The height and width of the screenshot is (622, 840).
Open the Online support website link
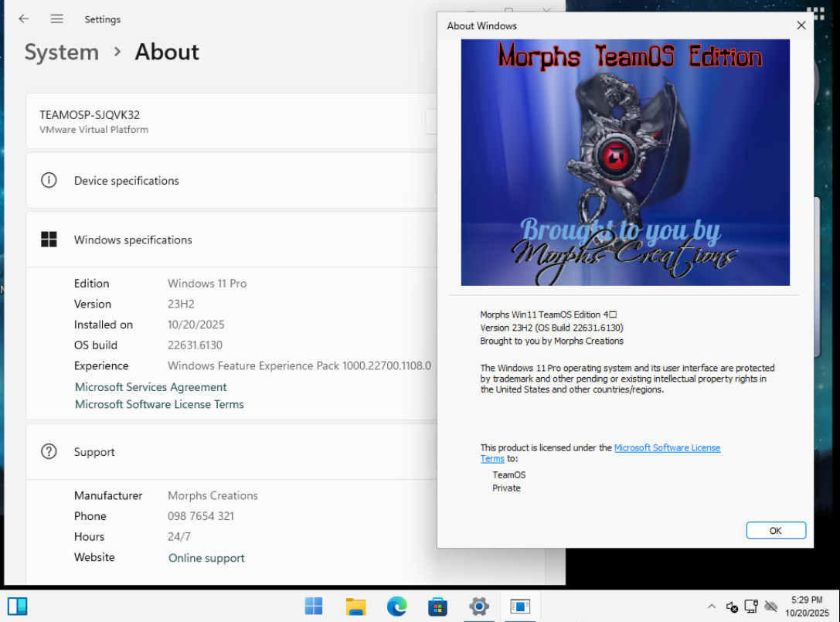point(206,558)
